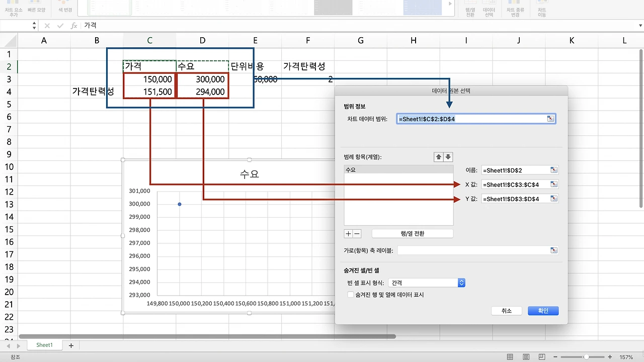The width and height of the screenshot is (644, 362).
Task: Click cell containing 150,000
Action: click(x=149, y=79)
